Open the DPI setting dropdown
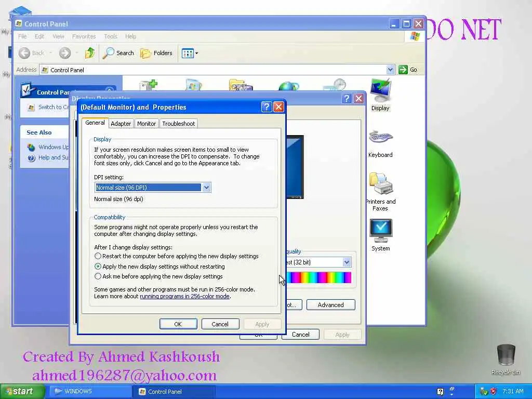 coord(206,187)
